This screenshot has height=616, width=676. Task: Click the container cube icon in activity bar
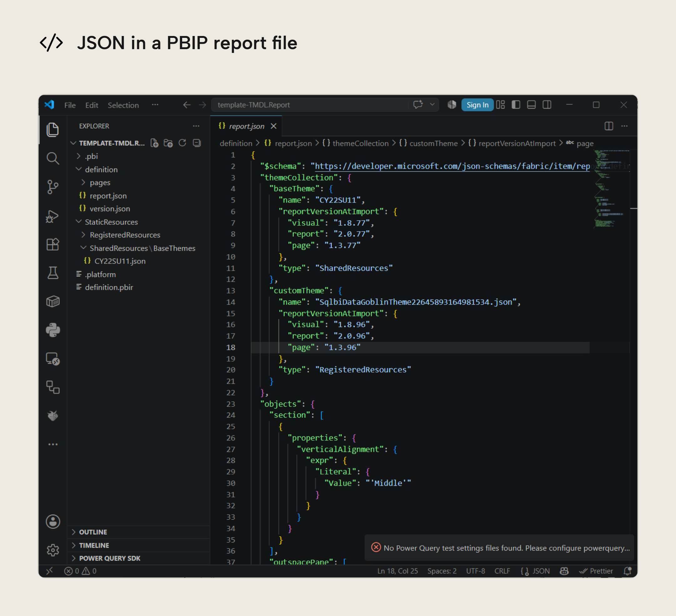pyautogui.click(x=53, y=301)
